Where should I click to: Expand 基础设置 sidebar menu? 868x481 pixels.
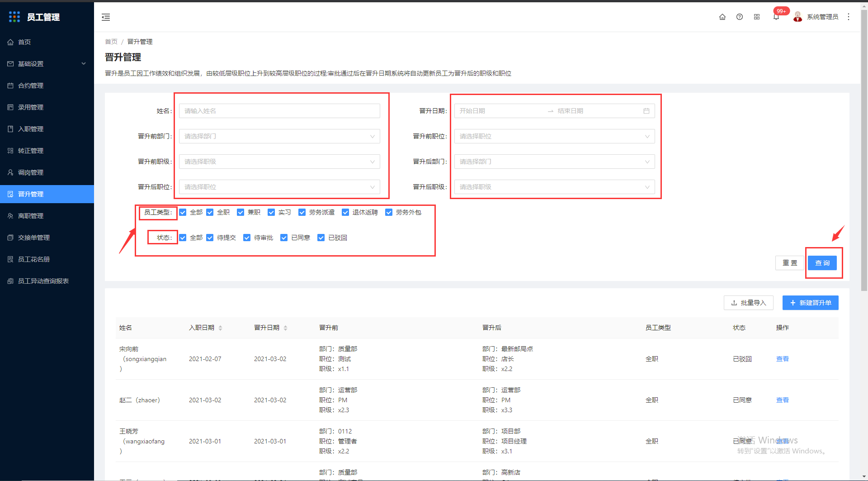pos(47,64)
